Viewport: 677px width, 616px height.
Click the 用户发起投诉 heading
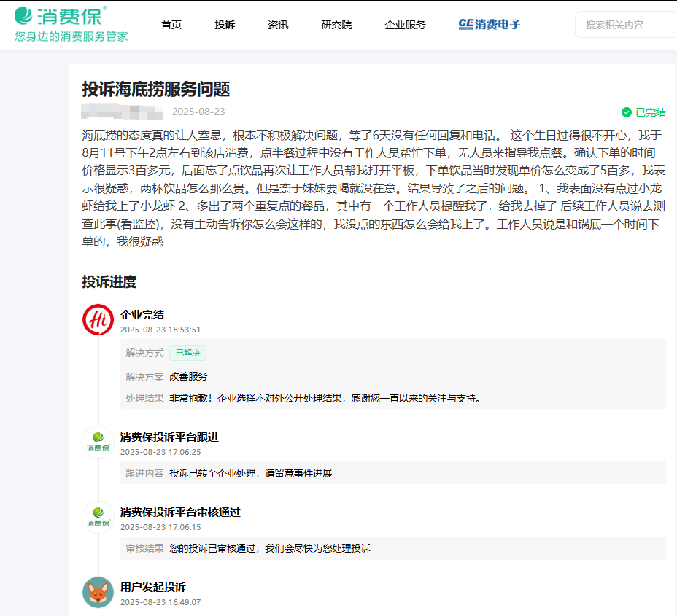pos(153,587)
